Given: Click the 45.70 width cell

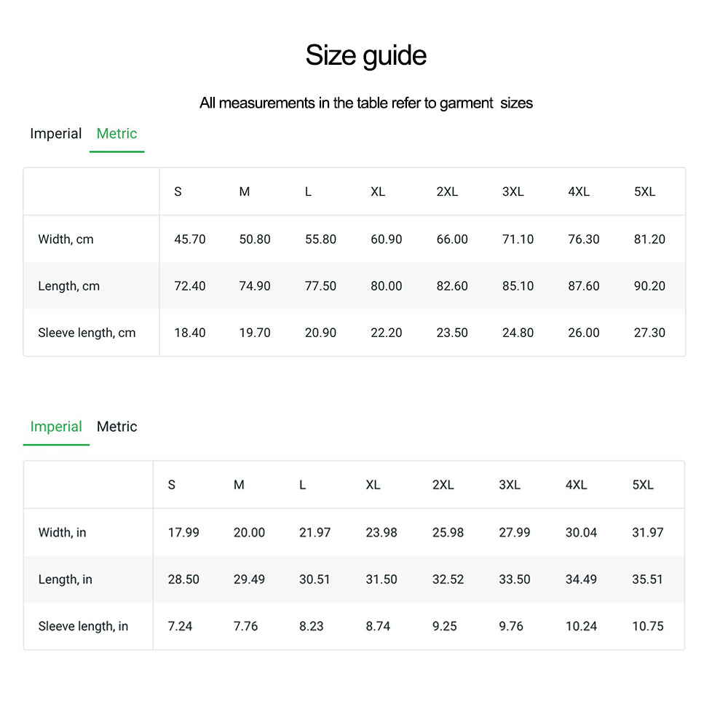Looking at the screenshot, I should click(x=189, y=240).
